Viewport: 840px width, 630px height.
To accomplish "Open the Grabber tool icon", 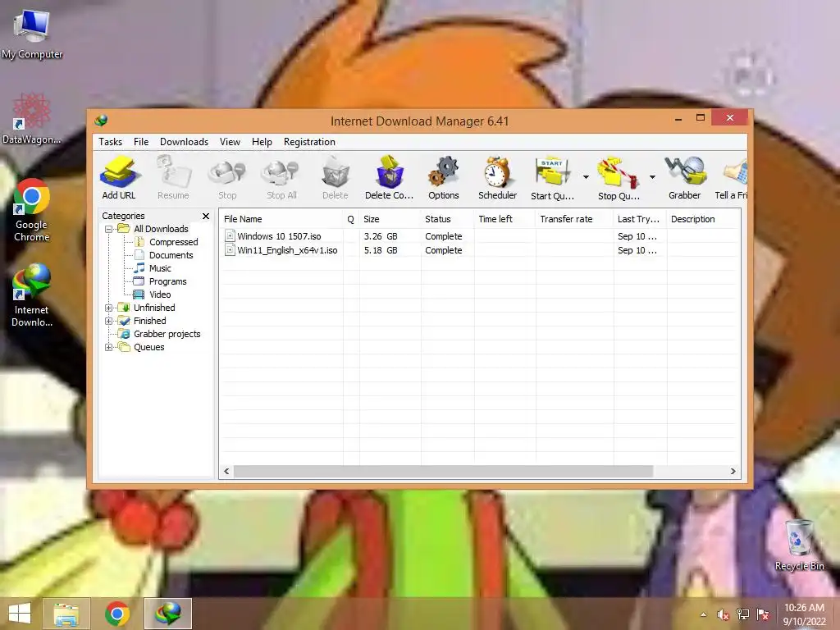I will coord(685,178).
